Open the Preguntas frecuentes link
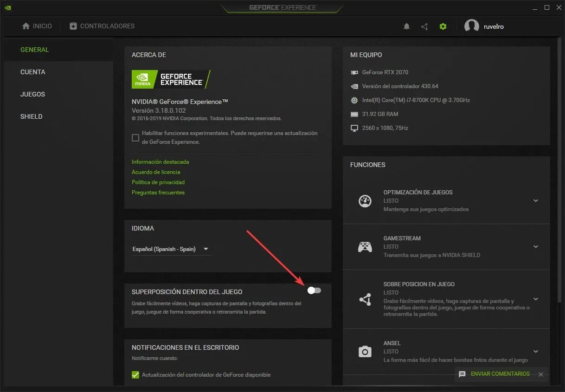This screenshot has height=392, width=565. pos(158,193)
